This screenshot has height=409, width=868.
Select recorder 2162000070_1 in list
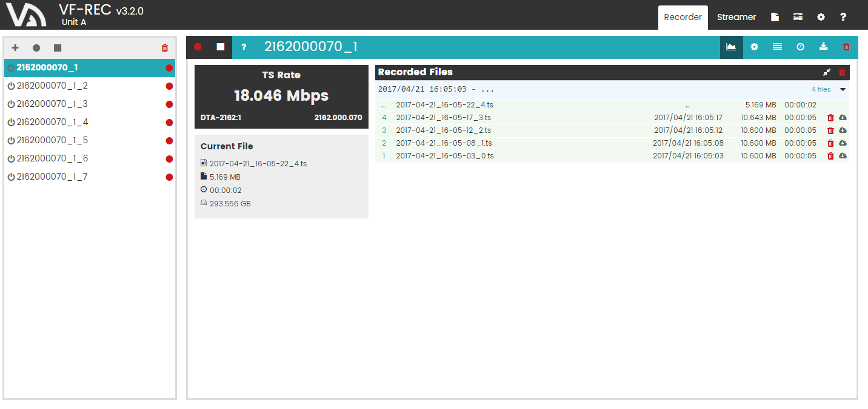pyautogui.click(x=90, y=67)
